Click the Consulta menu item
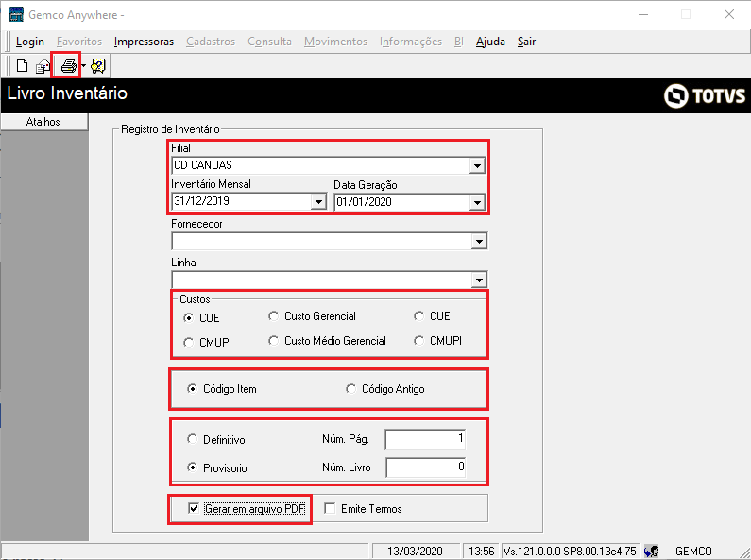Image resolution: width=751 pixels, height=560 pixels. point(269,42)
